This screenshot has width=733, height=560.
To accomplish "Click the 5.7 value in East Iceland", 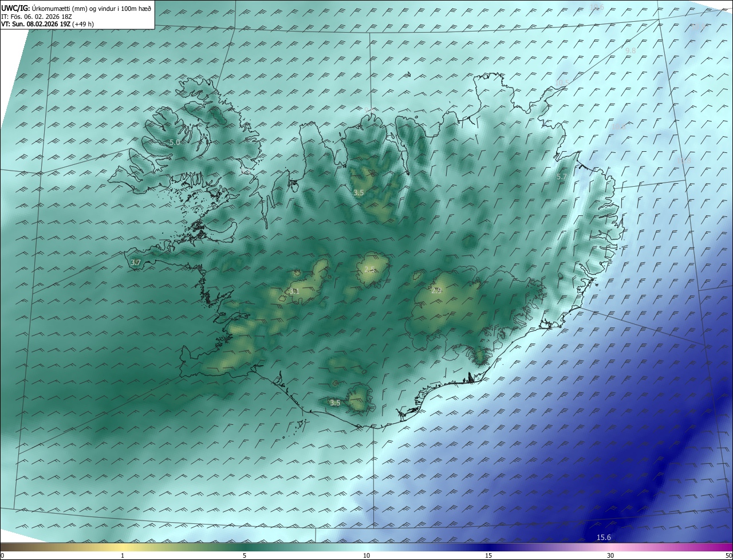I will click(562, 177).
